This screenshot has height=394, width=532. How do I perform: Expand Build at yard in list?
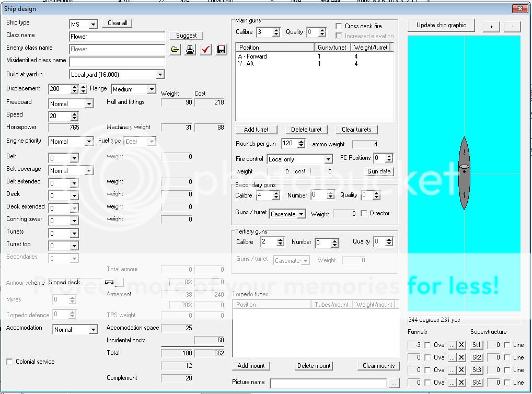[x=160, y=74]
